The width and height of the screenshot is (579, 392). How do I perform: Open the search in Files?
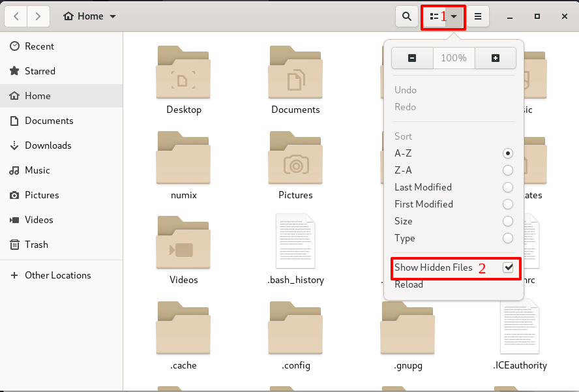[x=406, y=16]
